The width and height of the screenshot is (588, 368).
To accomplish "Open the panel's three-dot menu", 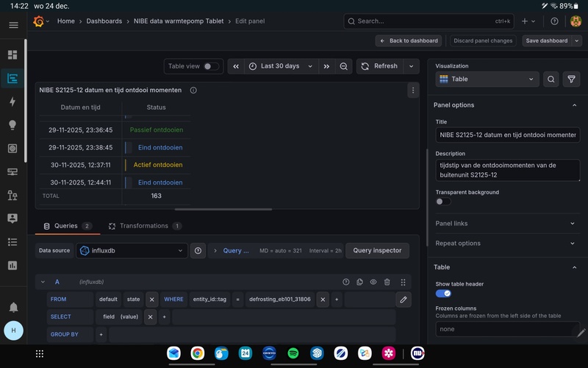I will (x=413, y=91).
